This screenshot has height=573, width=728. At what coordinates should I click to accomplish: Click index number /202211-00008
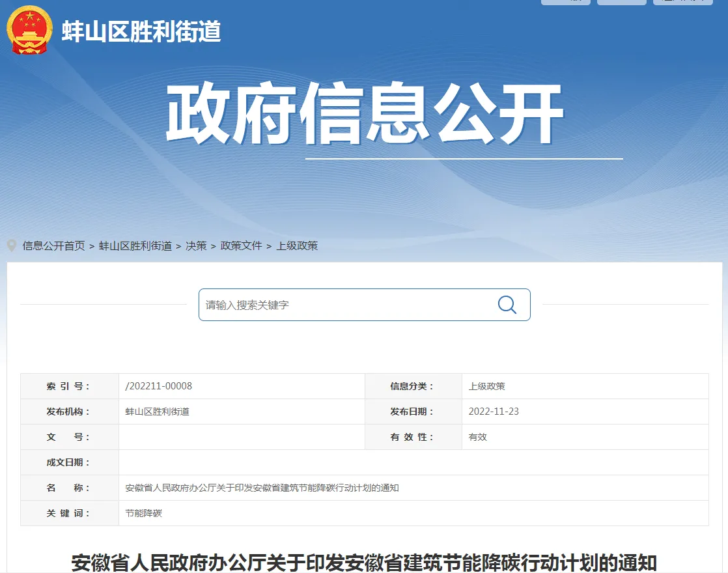159,386
